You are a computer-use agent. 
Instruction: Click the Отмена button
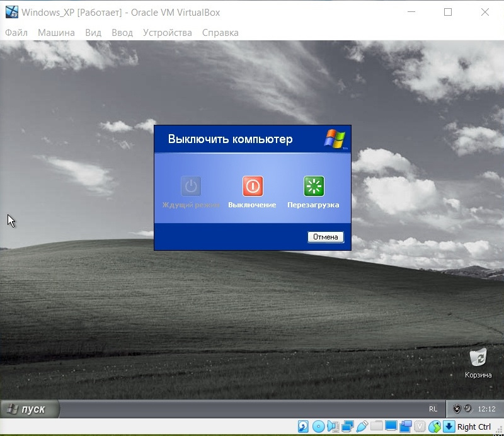(x=326, y=237)
